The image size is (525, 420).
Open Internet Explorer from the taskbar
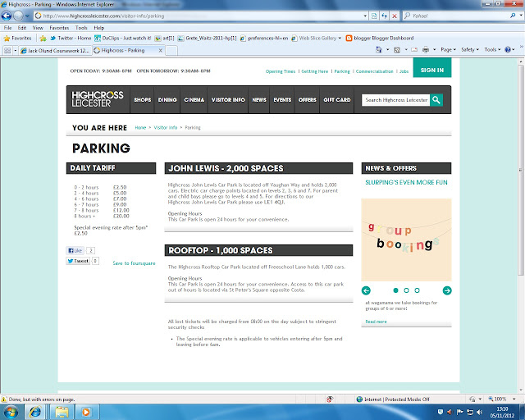pos(35,412)
